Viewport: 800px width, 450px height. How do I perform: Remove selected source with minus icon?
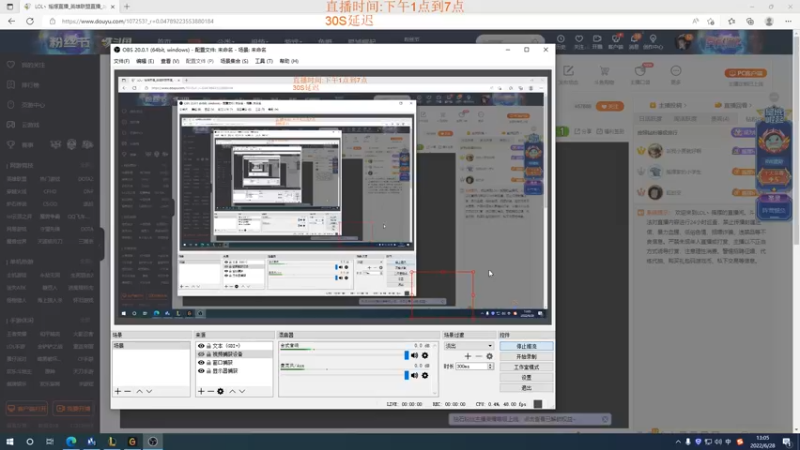tap(210, 391)
